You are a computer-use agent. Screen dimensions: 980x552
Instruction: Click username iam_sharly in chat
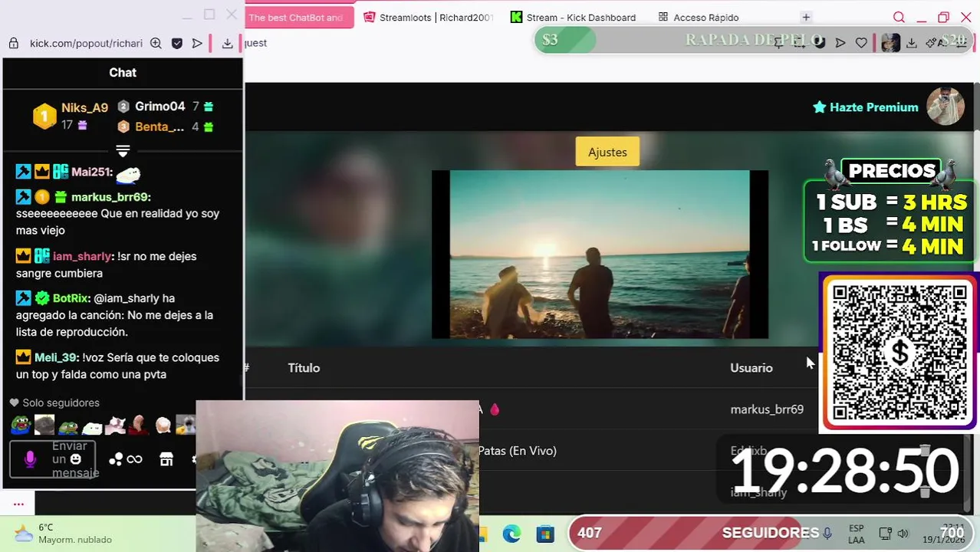pyautogui.click(x=82, y=256)
